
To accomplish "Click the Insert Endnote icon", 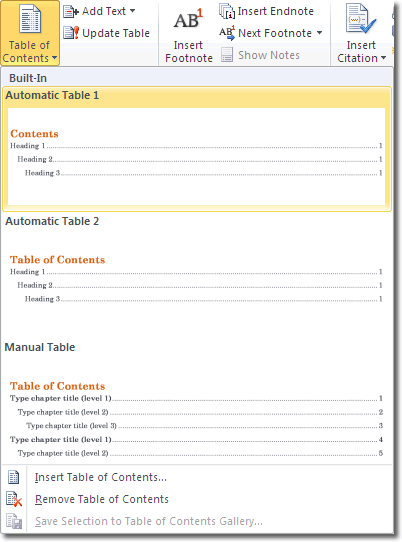I will click(x=227, y=11).
